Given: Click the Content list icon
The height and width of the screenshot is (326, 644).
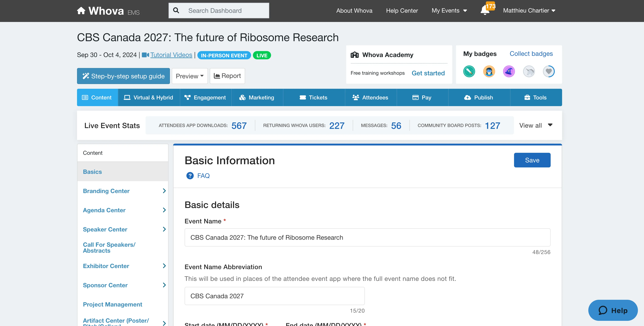Looking at the screenshot, I should click(x=85, y=97).
